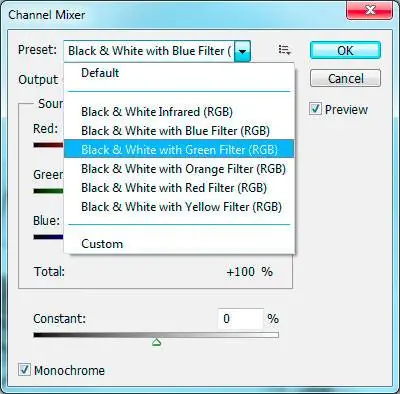The width and height of the screenshot is (400, 394).
Task: Collapse the Preset dropdown arrow
Action: (242, 51)
